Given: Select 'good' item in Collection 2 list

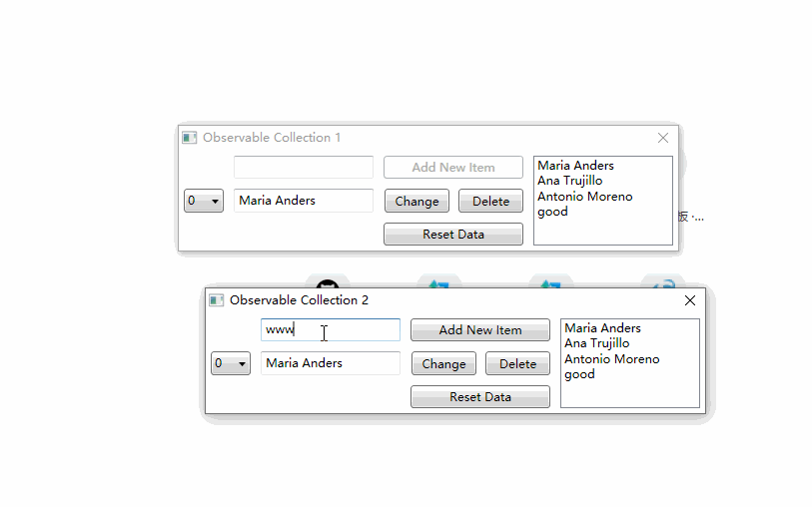Looking at the screenshot, I should 579,374.
